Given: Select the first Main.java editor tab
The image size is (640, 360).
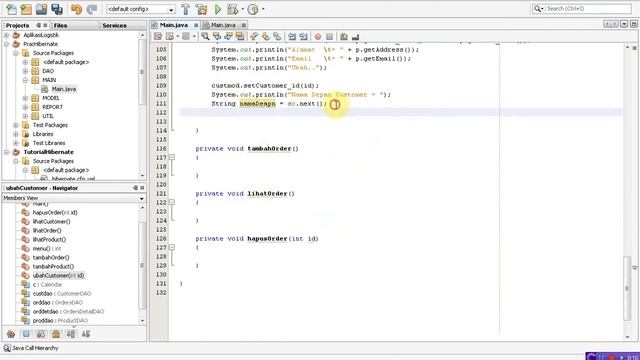Looking at the screenshot, I should 174,25.
